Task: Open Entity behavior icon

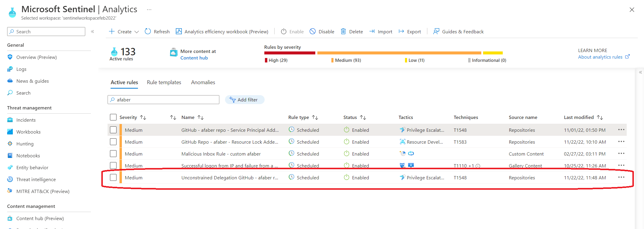Action: [x=10, y=167]
